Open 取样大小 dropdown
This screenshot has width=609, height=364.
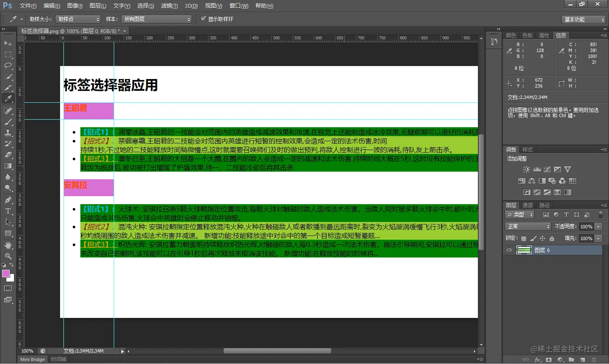78,19
